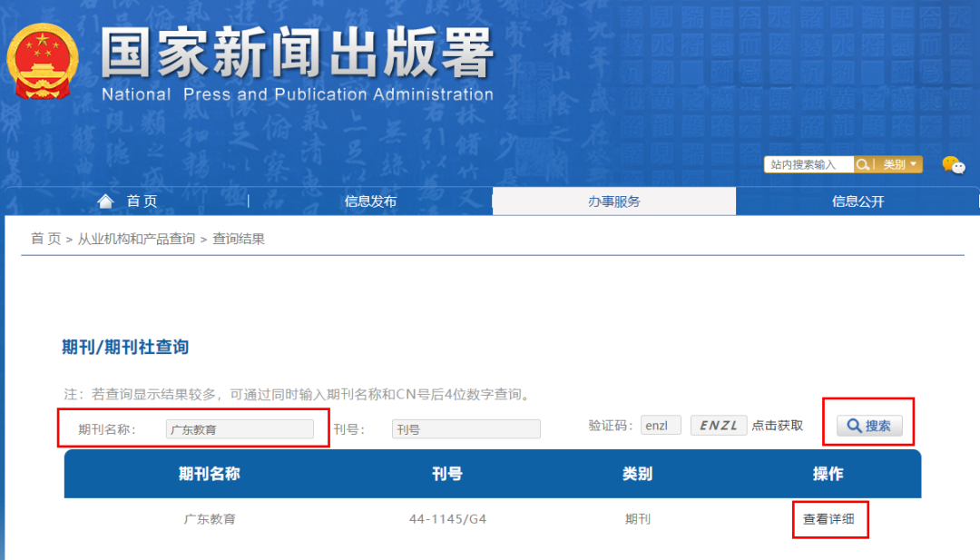Click the home icon beside 首页 navigation
This screenshot has width=980, height=560.
pos(106,201)
